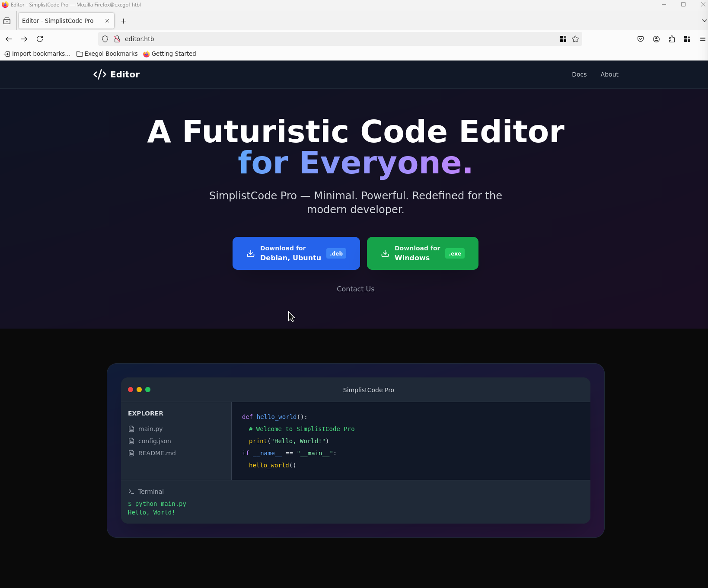Toggle the tracking protection shield
The image size is (708, 588).
tap(105, 39)
